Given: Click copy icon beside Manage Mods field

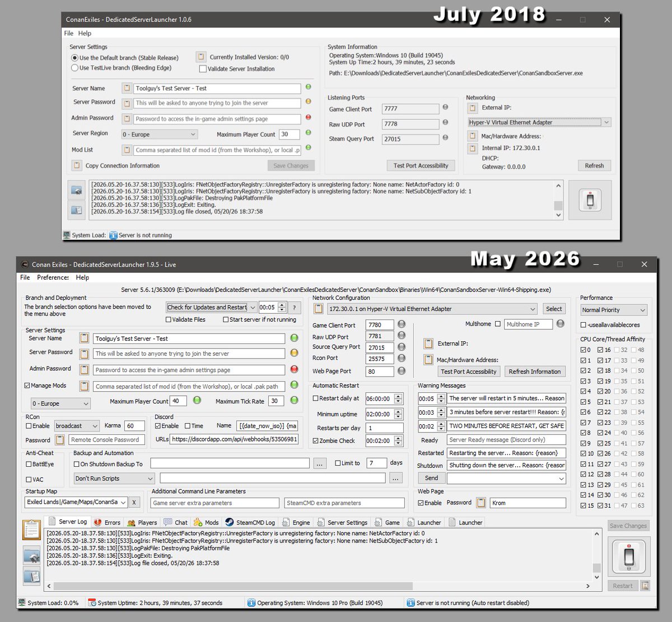Looking at the screenshot, I should coord(84,386).
